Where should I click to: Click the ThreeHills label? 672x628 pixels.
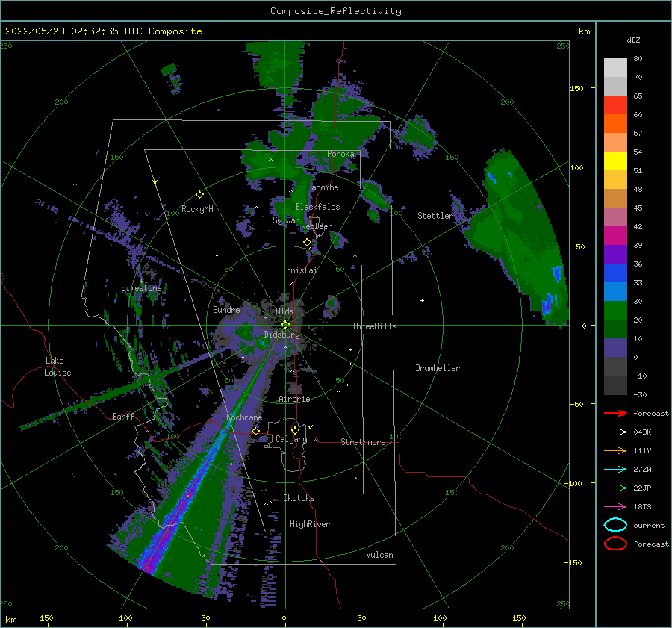click(x=374, y=326)
